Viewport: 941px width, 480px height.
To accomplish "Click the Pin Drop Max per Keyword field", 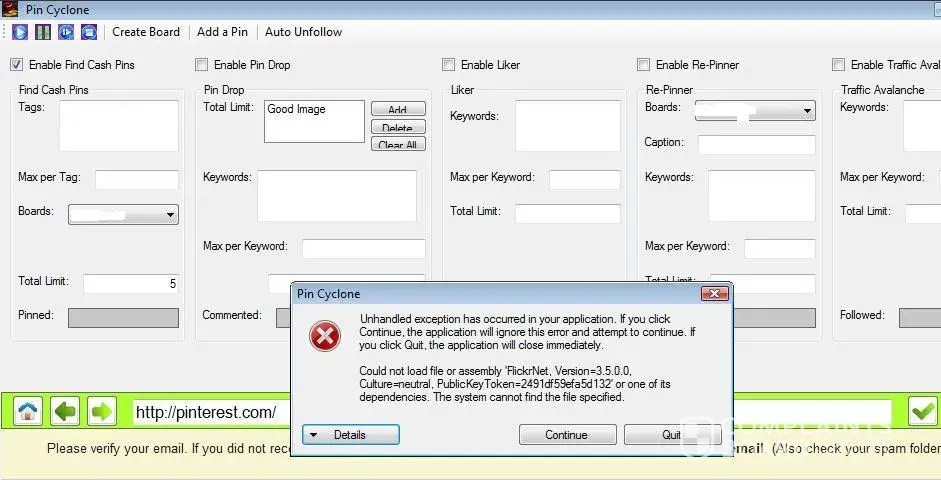I will pos(364,248).
